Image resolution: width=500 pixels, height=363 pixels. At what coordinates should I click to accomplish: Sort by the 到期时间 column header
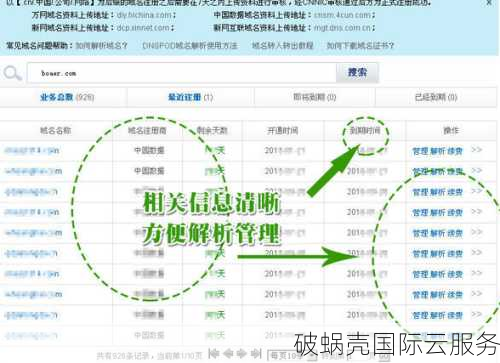tap(365, 130)
